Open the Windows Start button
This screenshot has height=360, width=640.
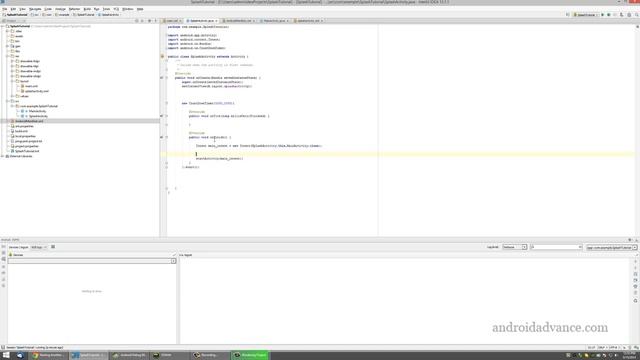(x=6, y=355)
